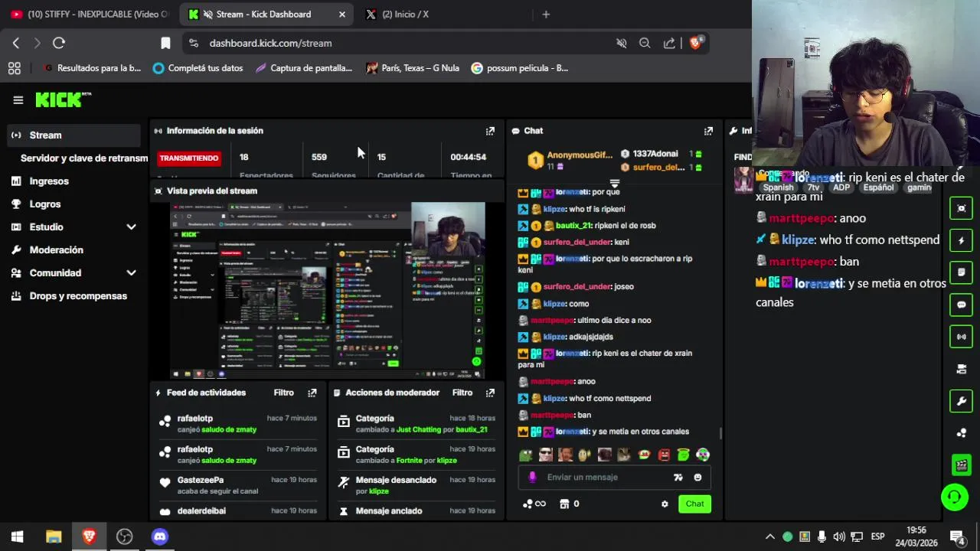Click the TRANSMITIENDO live badge
Image resolution: width=980 pixels, height=551 pixels.
pyautogui.click(x=189, y=158)
